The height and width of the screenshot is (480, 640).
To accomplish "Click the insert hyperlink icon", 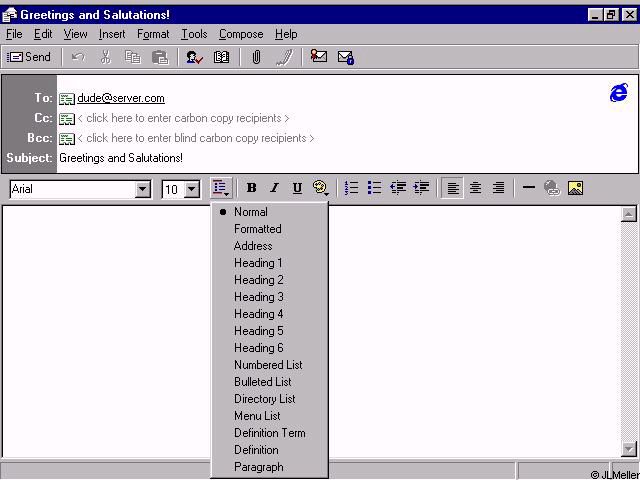I will (552, 188).
